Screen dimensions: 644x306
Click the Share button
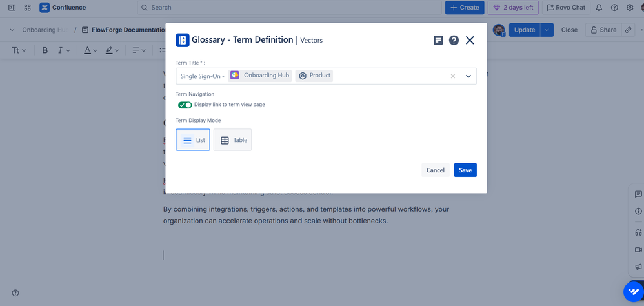point(603,30)
